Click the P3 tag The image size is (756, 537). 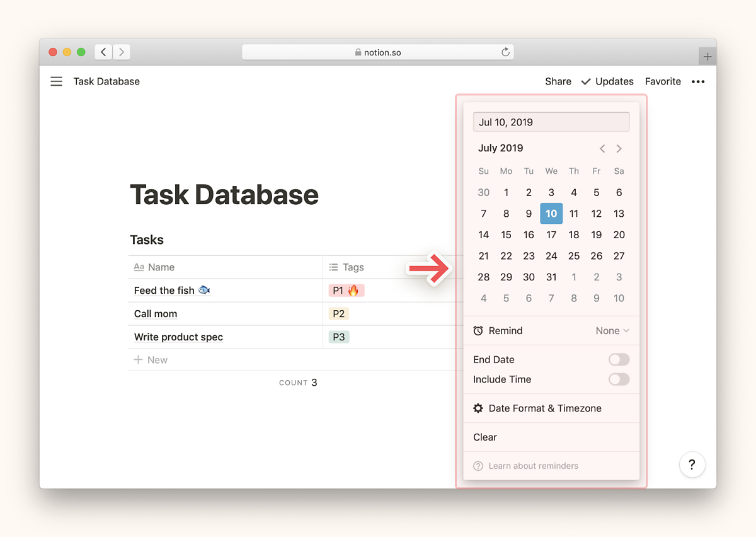click(338, 337)
